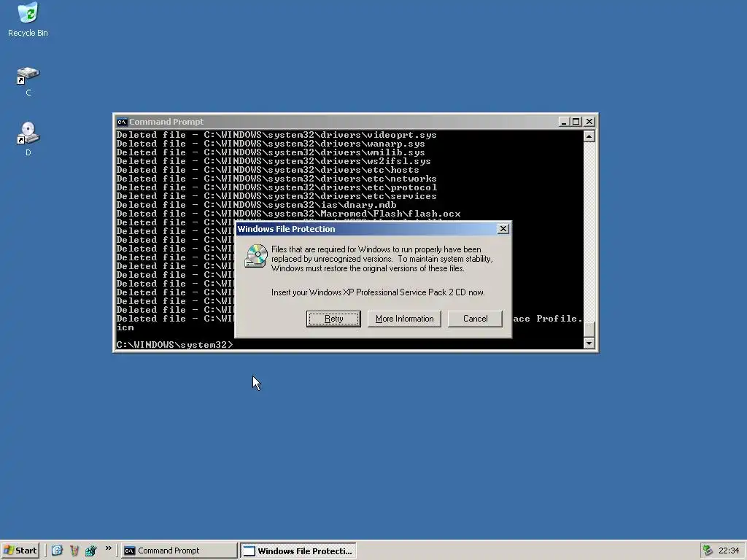Click the system tray network icon
This screenshot has height=560, width=747.
pyautogui.click(x=708, y=551)
